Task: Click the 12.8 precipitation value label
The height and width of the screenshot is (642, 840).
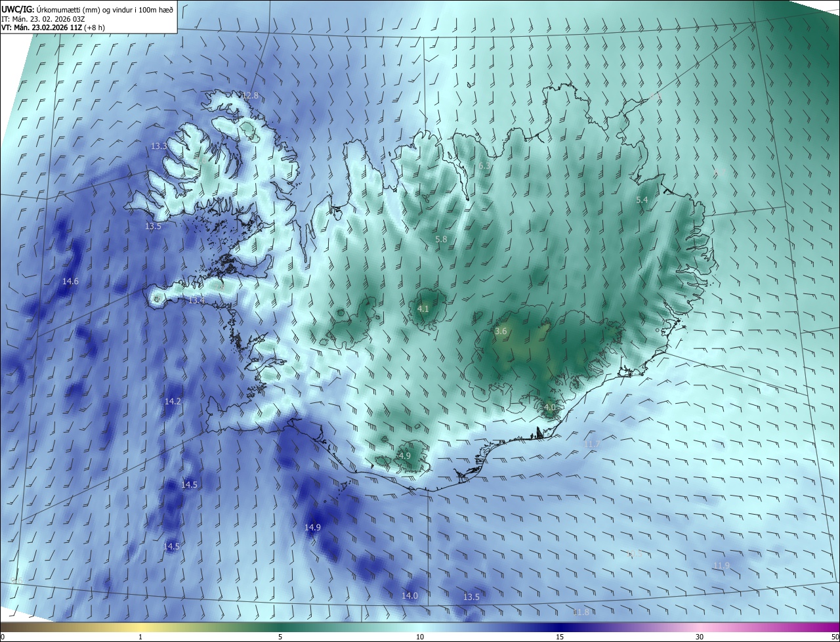Action: pos(250,95)
